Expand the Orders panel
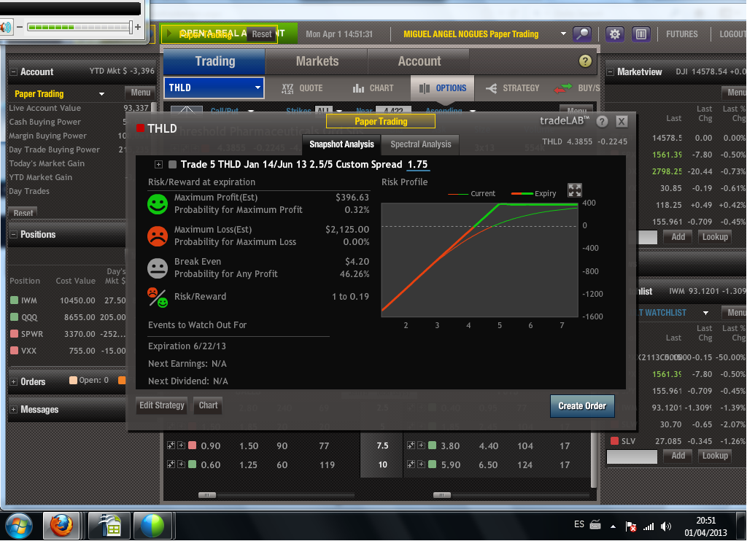This screenshot has height=560, width=747. [14, 382]
